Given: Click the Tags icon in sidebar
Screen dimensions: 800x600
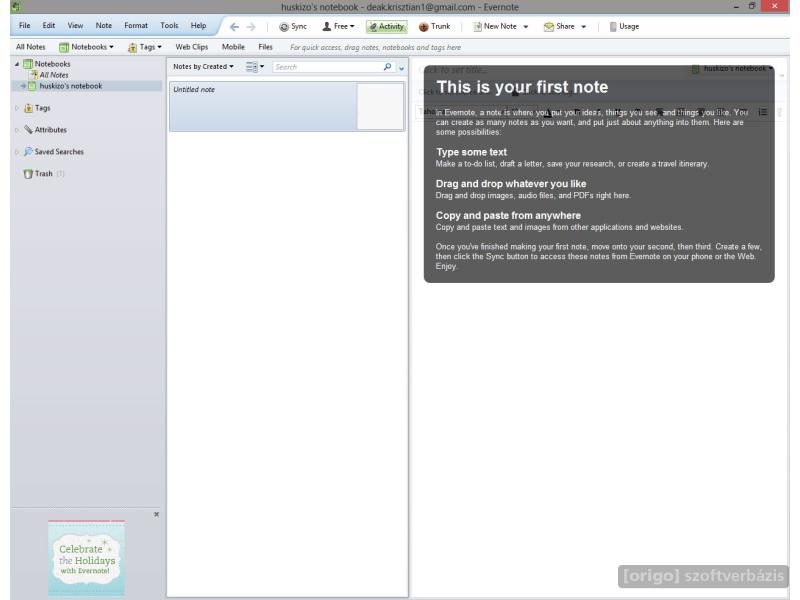Looking at the screenshot, I should pos(29,108).
